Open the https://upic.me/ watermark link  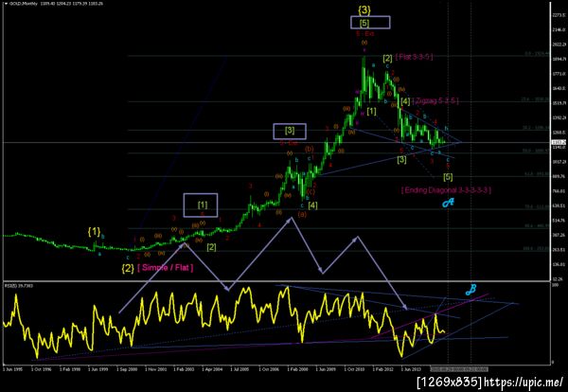pyautogui.click(x=524, y=382)
